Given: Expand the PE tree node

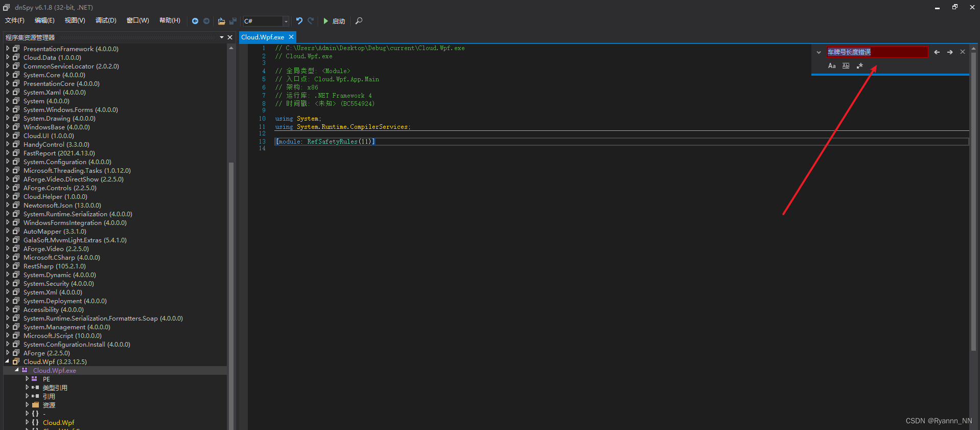Looking at the screenshot, I should (x=27, y=379).
